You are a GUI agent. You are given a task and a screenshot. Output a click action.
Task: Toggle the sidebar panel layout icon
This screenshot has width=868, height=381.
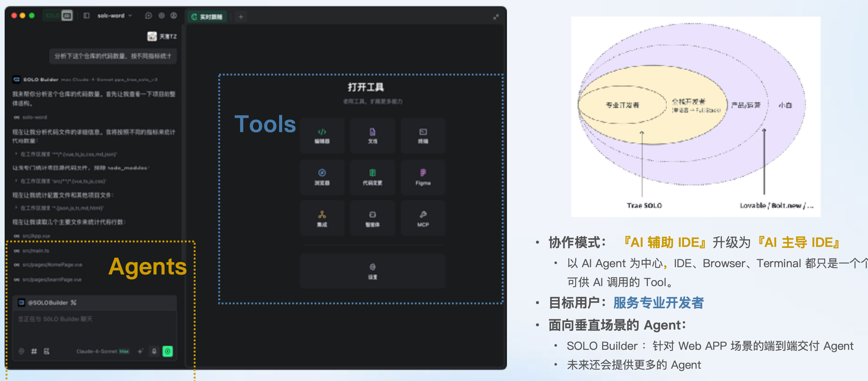click(x=86, y=16)
